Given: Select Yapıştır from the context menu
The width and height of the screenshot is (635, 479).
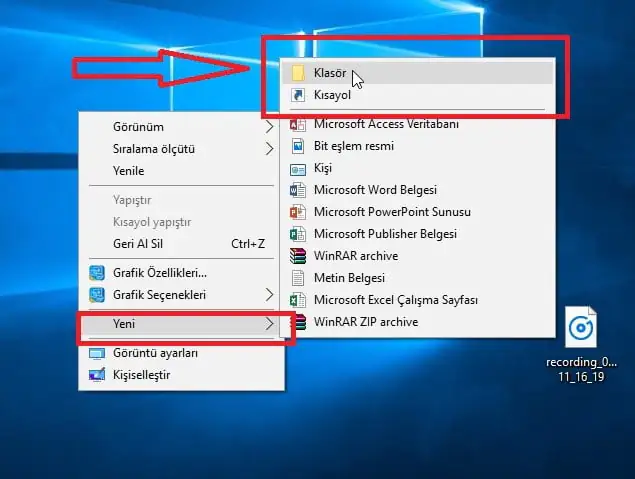Looking at the screenshot, I should pos(181,200).
